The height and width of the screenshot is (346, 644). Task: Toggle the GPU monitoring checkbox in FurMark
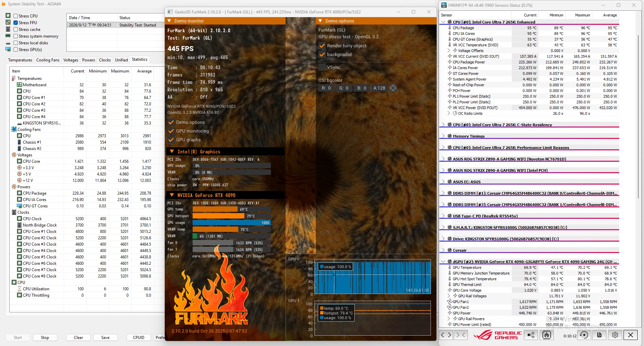[x=171, y=131]
